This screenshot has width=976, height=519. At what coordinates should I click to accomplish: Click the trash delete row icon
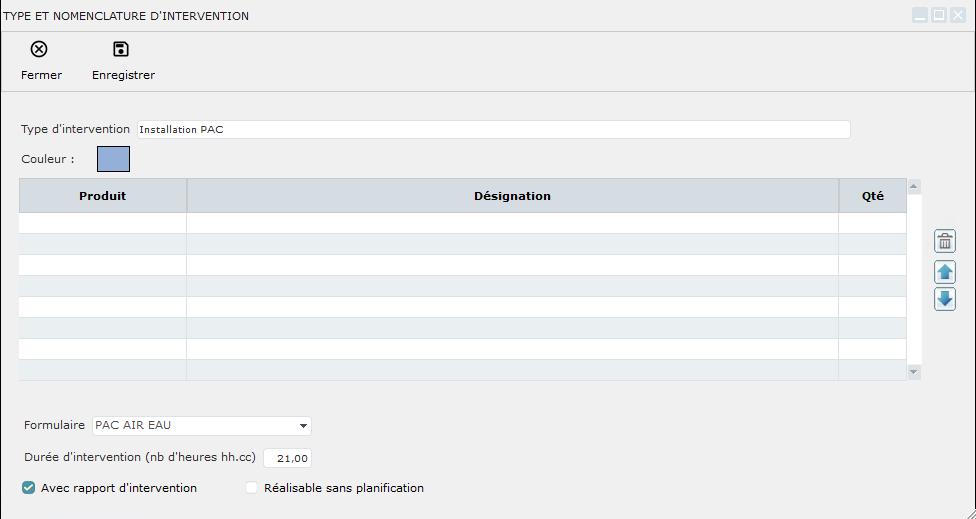tap(945, 241)
